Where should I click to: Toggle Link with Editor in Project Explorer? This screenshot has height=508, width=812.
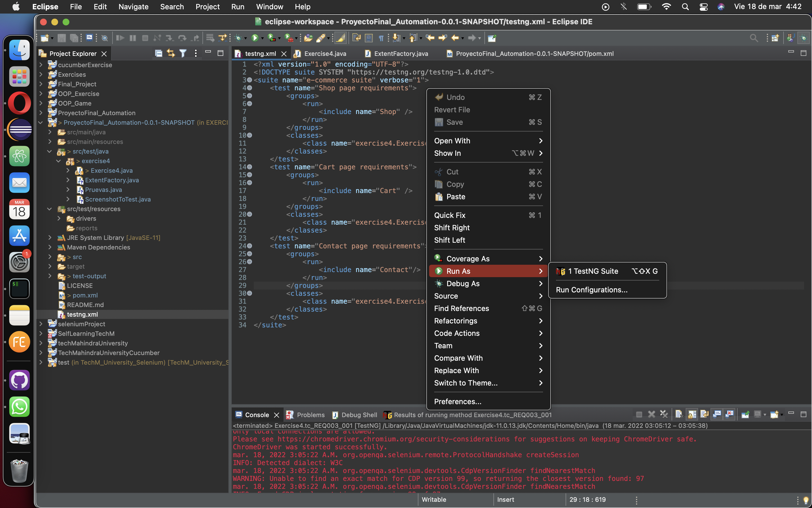point(171,53)
